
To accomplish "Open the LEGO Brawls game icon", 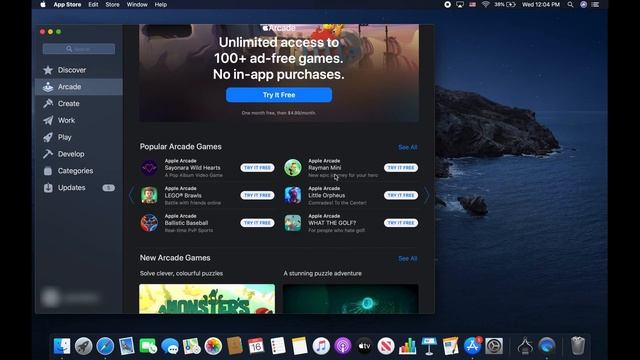I will pos(149,195).
